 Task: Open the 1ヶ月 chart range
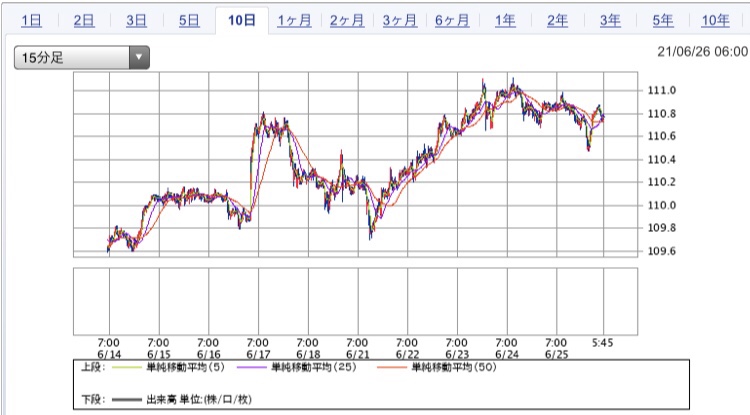point(295,21)
